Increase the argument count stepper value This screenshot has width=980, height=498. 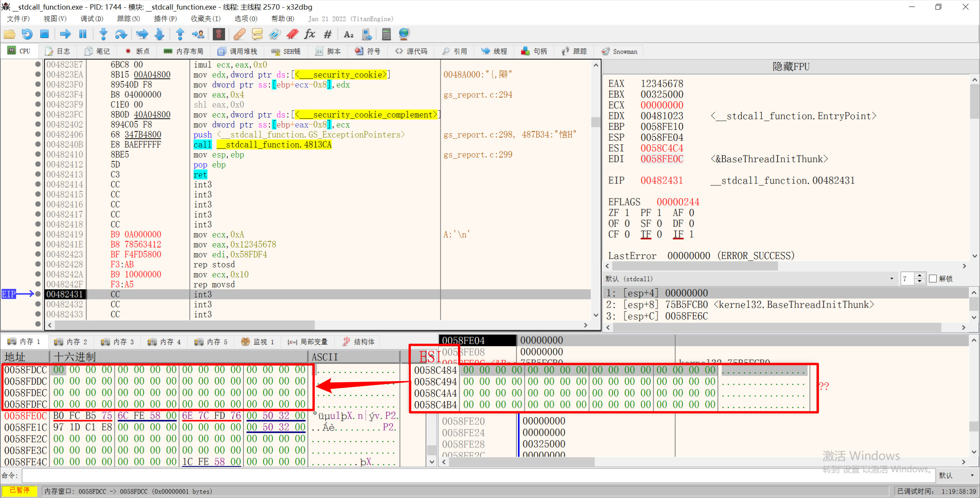click(920, 276)
